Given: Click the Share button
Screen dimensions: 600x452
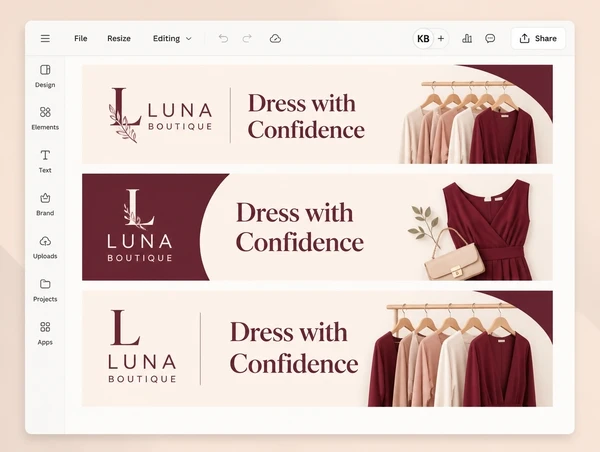Looking at the screenshot, I should pyautogui.click(x=538, y=38).
